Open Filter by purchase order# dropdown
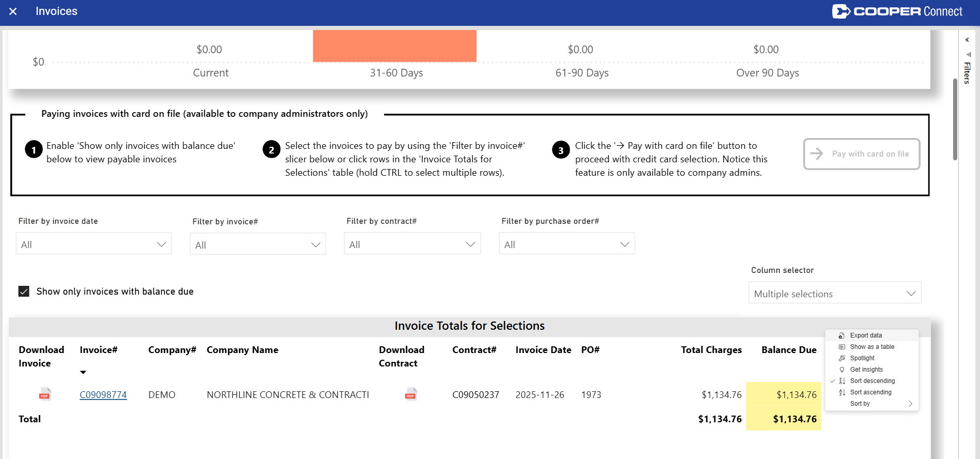Image resolution: width=980 pixels, height=459 pixels. pos(567,244)
